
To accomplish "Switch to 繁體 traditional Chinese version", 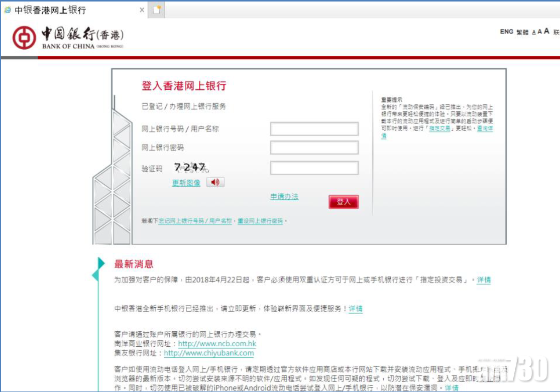I will (523, 31).
